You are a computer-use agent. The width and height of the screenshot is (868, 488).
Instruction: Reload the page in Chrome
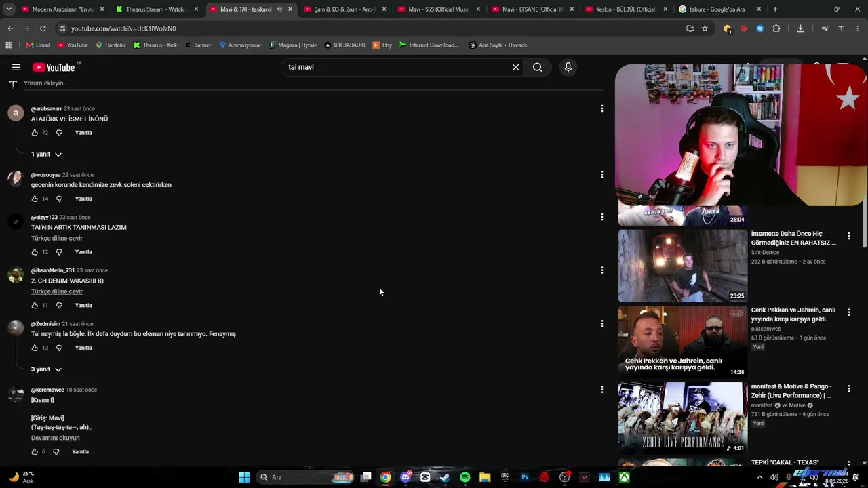click(43, 28)
